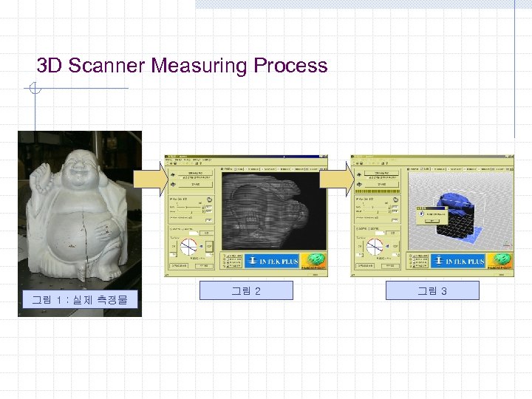Select the last view tab above 그림 2 camera image
Viewport: 532px width, 399px height.
point(312,169)
